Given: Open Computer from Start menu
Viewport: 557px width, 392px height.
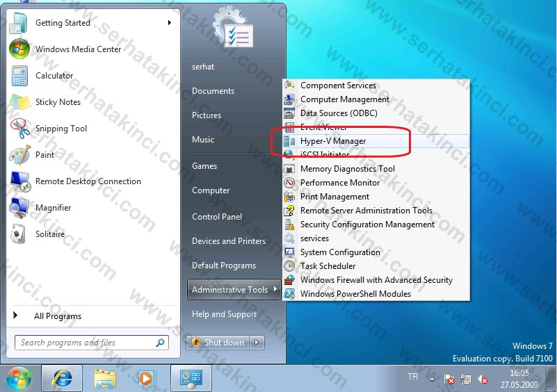Looking at the screenshot, I should coord(211,190).
